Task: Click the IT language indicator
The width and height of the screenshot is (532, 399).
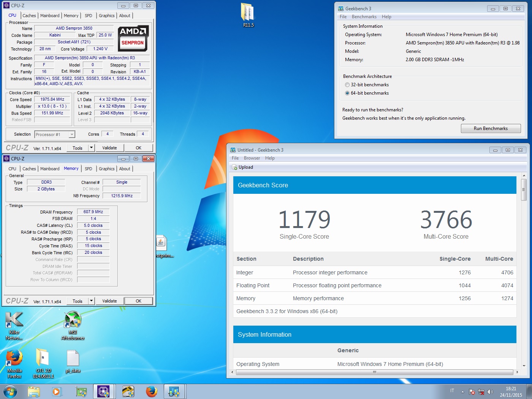Action: [452, 391]
